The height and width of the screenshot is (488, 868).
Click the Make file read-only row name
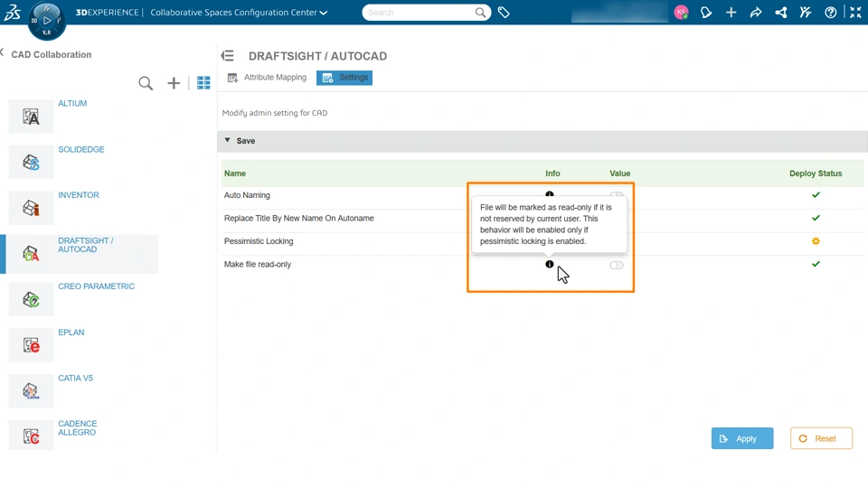tap(258, 264)
